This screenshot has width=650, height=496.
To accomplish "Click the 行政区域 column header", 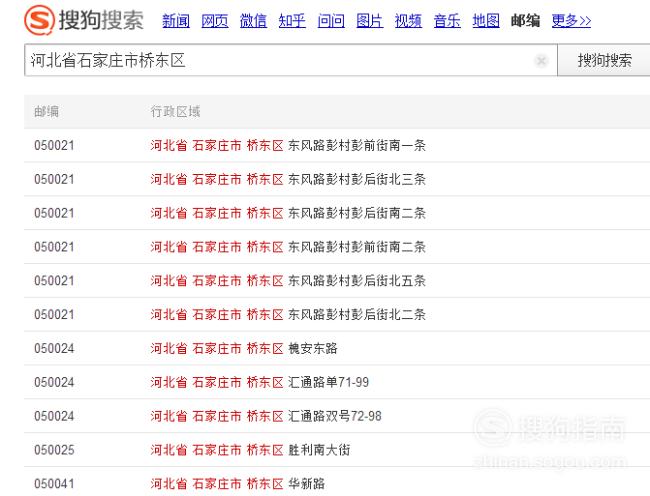I will point(175,111).
